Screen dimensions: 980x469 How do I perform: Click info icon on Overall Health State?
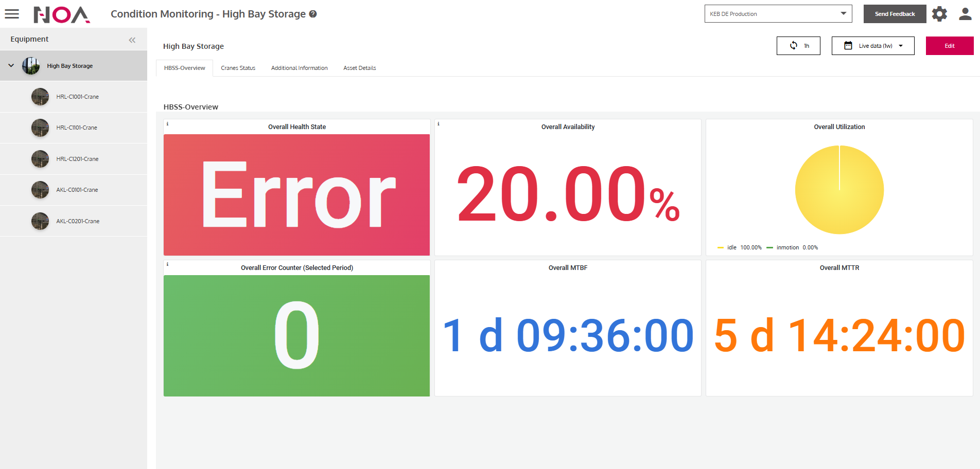tap(168, 124)
